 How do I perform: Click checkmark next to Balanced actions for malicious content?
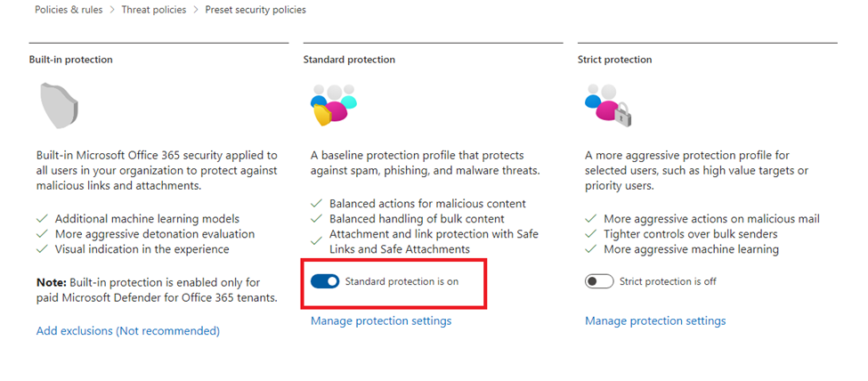317,204
